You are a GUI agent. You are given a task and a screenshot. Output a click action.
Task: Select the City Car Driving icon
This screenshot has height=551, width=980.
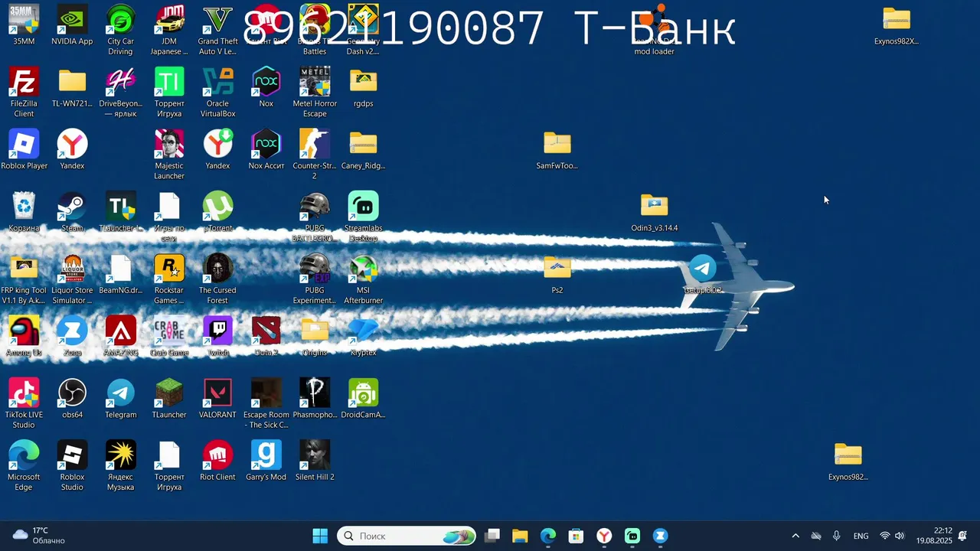[120, 20]
